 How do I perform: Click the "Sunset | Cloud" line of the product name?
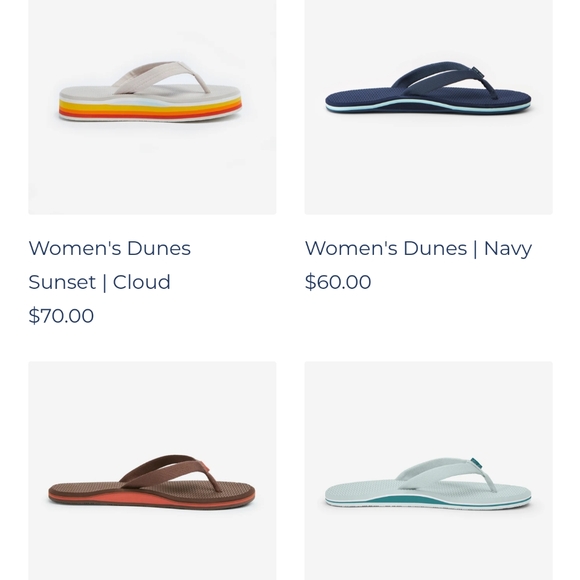(x=99, y=282)
